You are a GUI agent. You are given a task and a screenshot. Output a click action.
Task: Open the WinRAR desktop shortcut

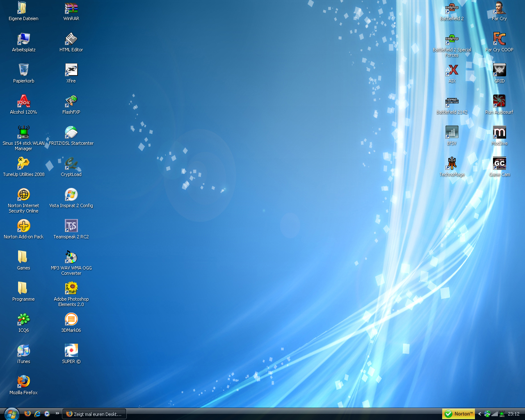tap(71, 8)
